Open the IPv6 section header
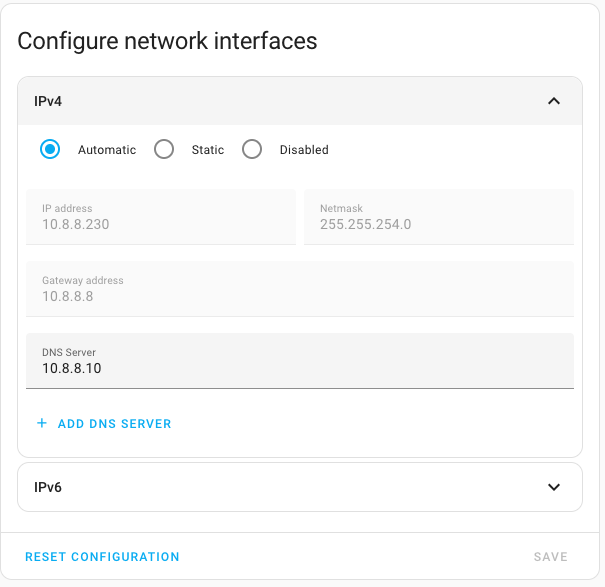The width and height of the screenshot is (605, 587). [300, 487]
